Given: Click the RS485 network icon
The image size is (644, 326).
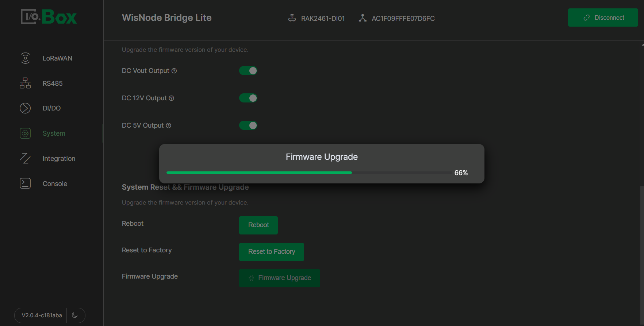Looking at the screenshot, I should point(25,84).
